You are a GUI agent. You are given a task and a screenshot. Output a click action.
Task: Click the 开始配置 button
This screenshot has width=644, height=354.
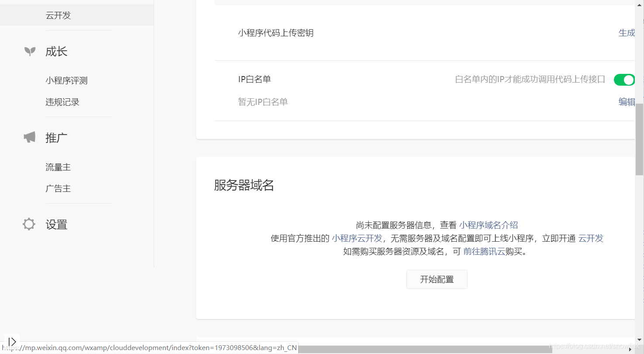pyautogui.click(x=437, y=279)
